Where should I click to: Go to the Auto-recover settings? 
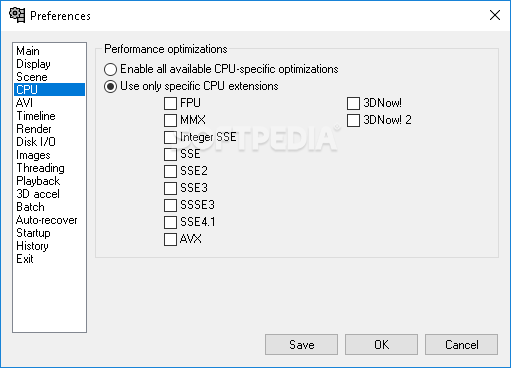(x=49, y=220)
